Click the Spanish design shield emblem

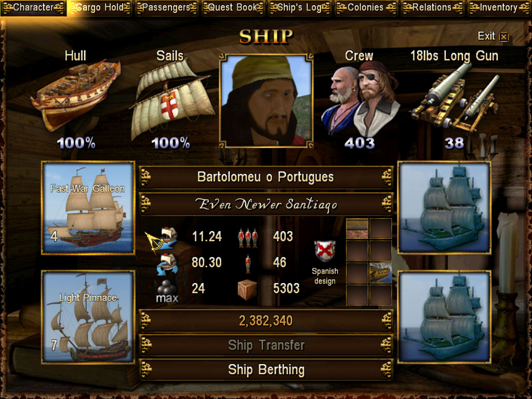tap(325, 251)
